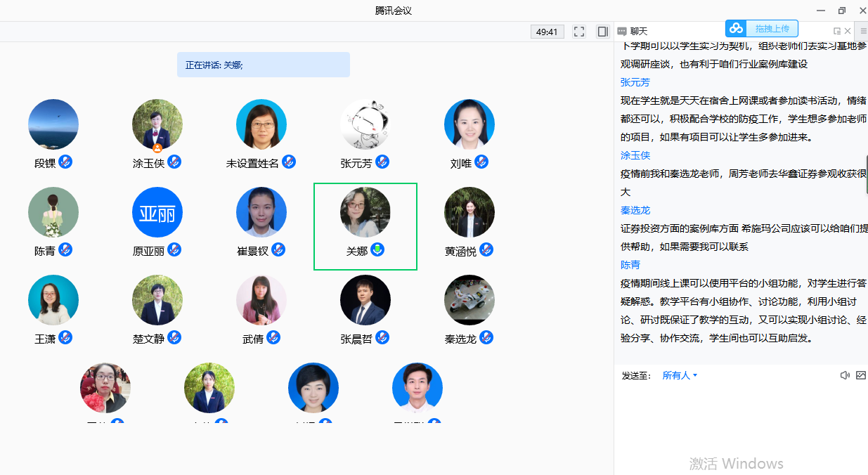868x475 pixels.
Task: Select 张晨哲's participant avatar
Action: (365, 300)
